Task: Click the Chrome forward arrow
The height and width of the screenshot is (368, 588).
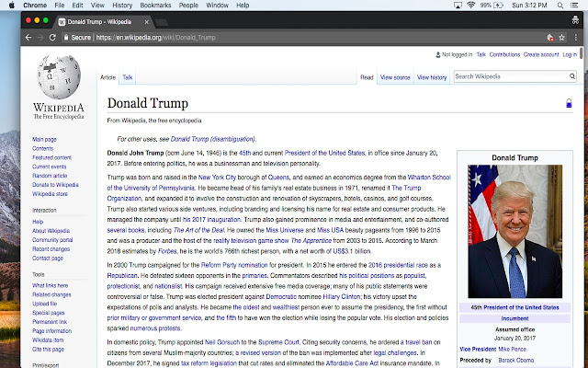Action: click(40, 37)
